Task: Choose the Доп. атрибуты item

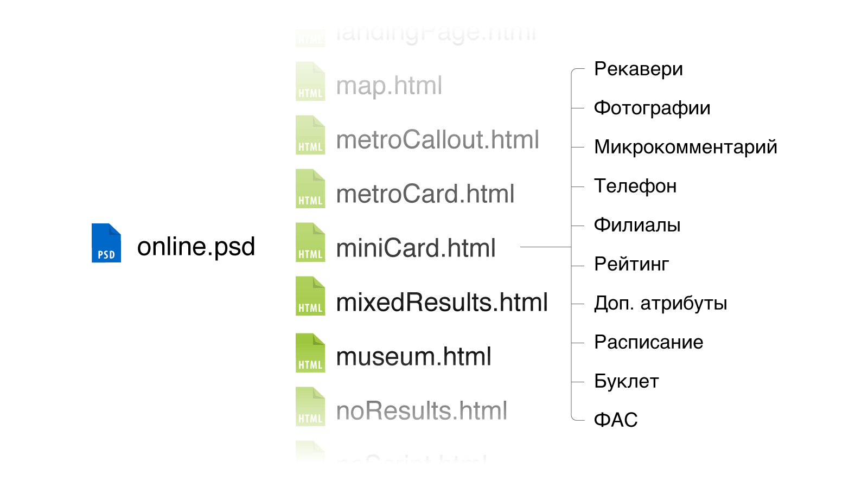Action: (x=660, y=304)
